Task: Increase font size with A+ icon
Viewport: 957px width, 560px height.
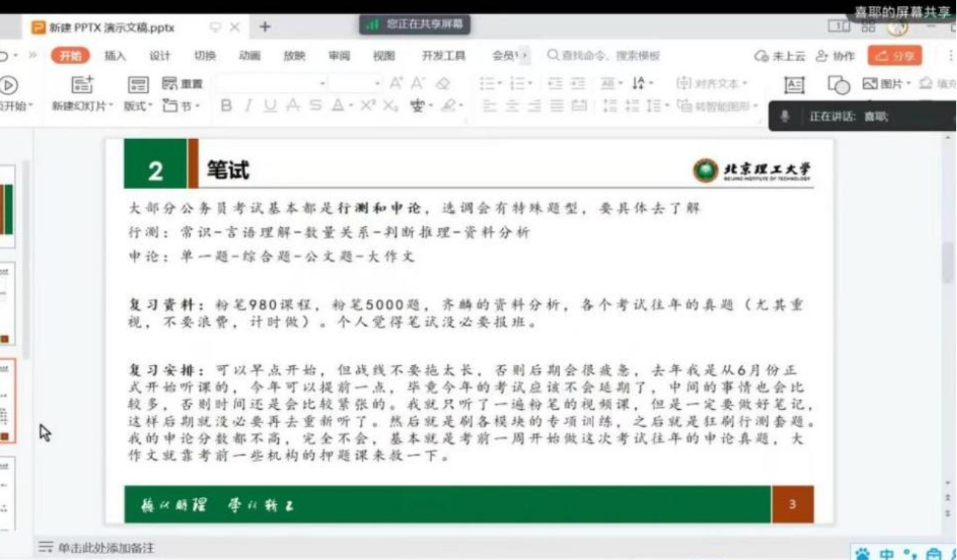Action: click(396, 83)
